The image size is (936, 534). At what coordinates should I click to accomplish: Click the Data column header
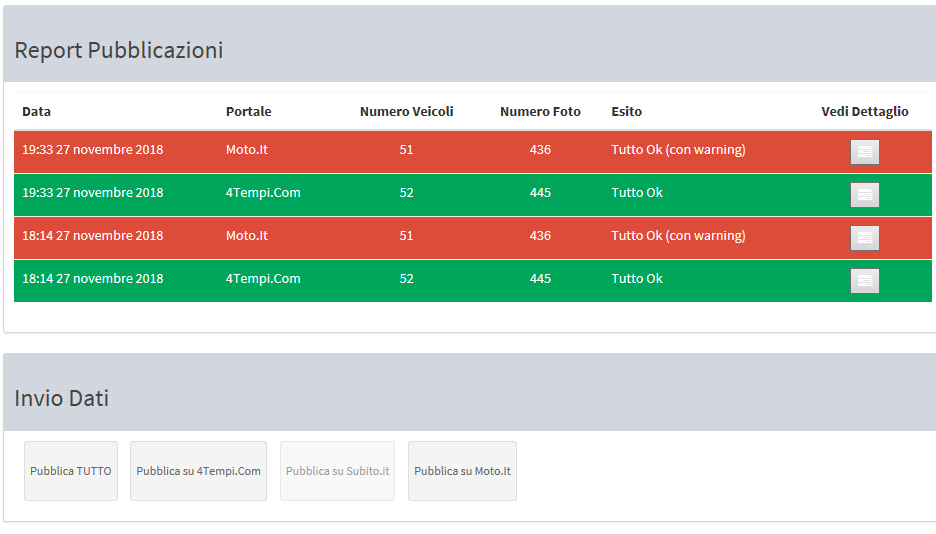pyautogui.click(x=37, y=112)
